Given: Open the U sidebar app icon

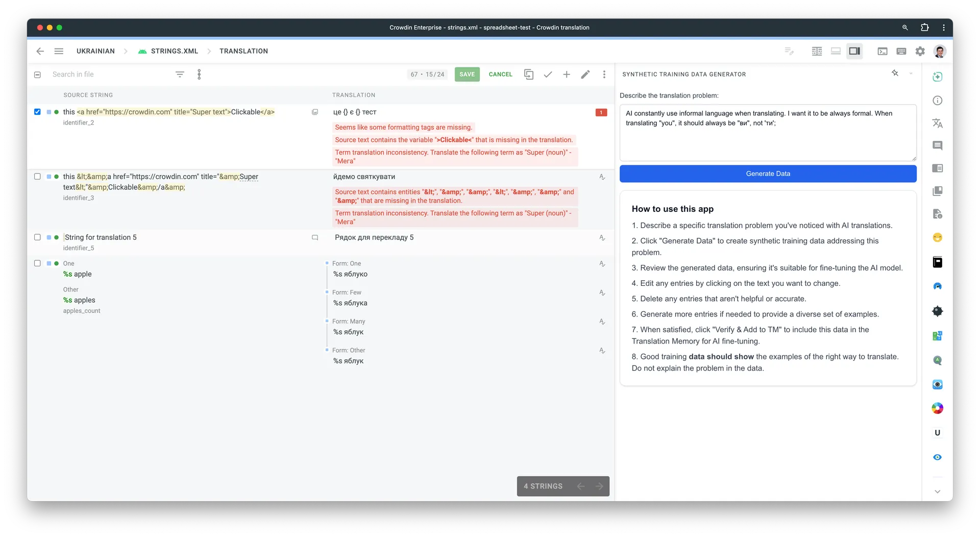Looking at the screenshot, I should click(937, 433).
